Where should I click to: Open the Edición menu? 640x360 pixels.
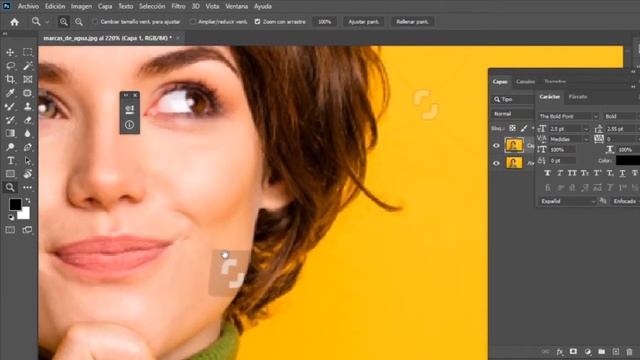pos(55,7)
